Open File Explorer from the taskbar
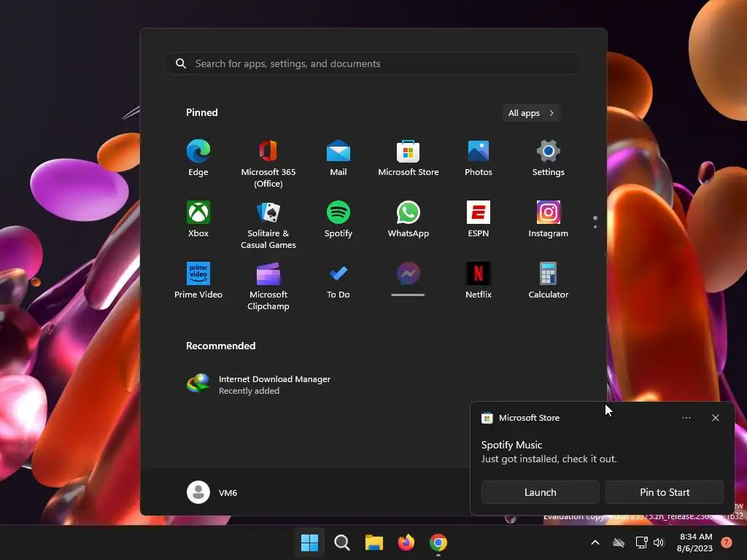Viewport: 747px width, 560px height. click(x=374, y=542)
